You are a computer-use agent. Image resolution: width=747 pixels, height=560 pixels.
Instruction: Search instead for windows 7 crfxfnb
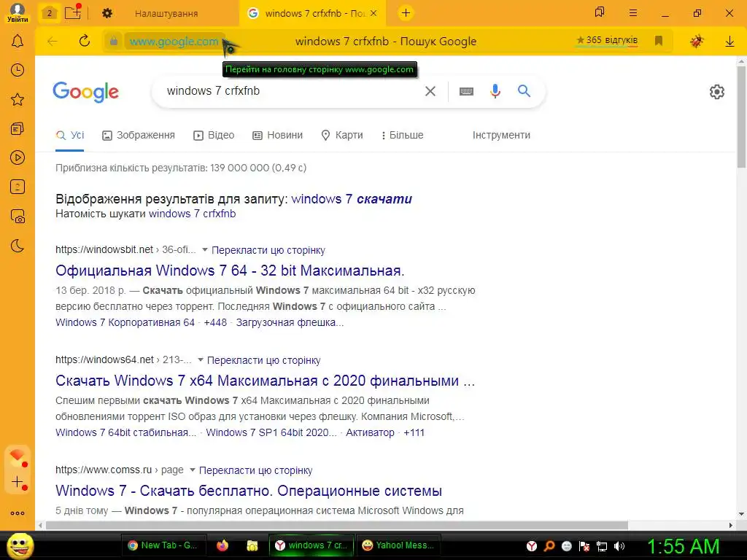pyautogui.click(x=193, y=214)
